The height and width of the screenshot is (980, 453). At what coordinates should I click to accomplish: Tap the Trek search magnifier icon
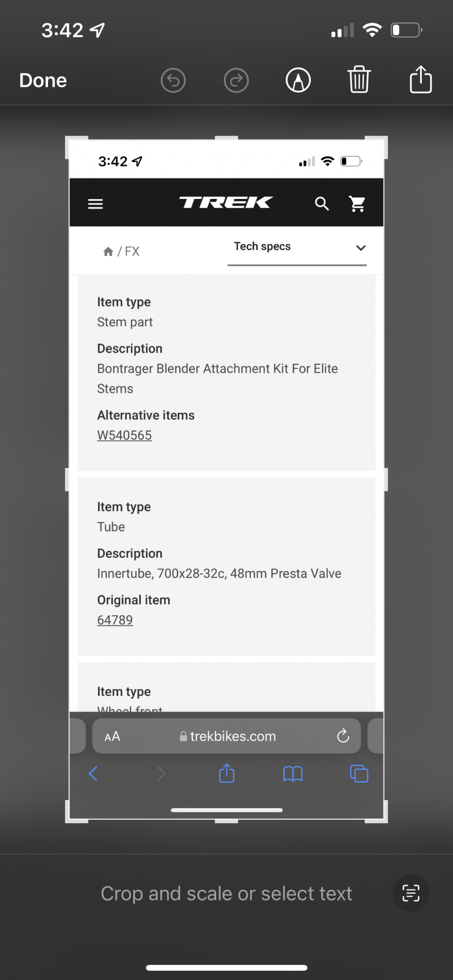[322, 204]
